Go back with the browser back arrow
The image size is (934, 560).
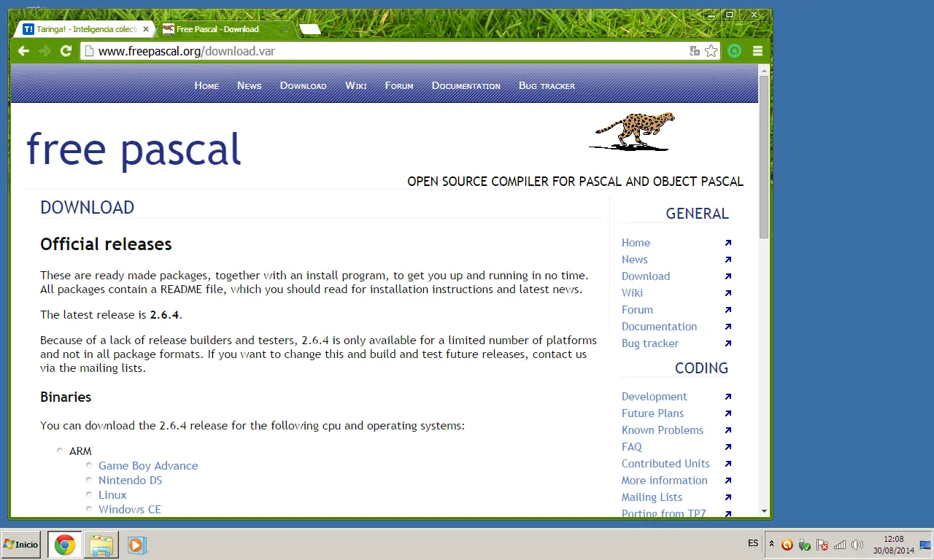[x=23, y=51]
